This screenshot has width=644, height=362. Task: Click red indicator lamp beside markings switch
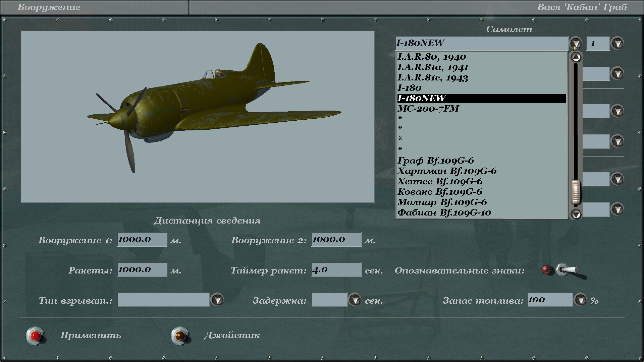546,270
